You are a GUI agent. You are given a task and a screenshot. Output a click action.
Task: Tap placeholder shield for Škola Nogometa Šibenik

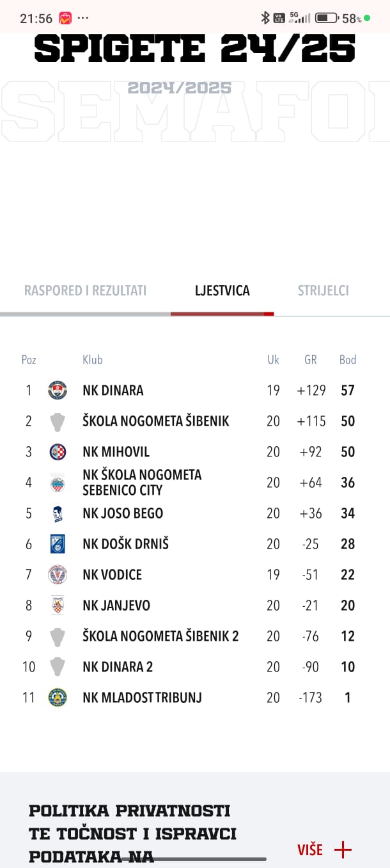[x=58, y=421]
